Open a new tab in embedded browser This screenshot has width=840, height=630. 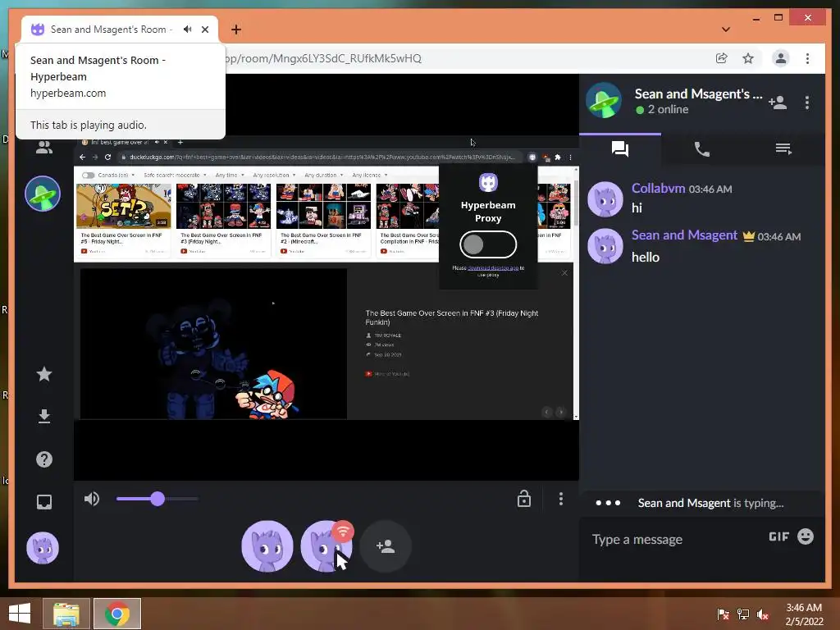180,142
